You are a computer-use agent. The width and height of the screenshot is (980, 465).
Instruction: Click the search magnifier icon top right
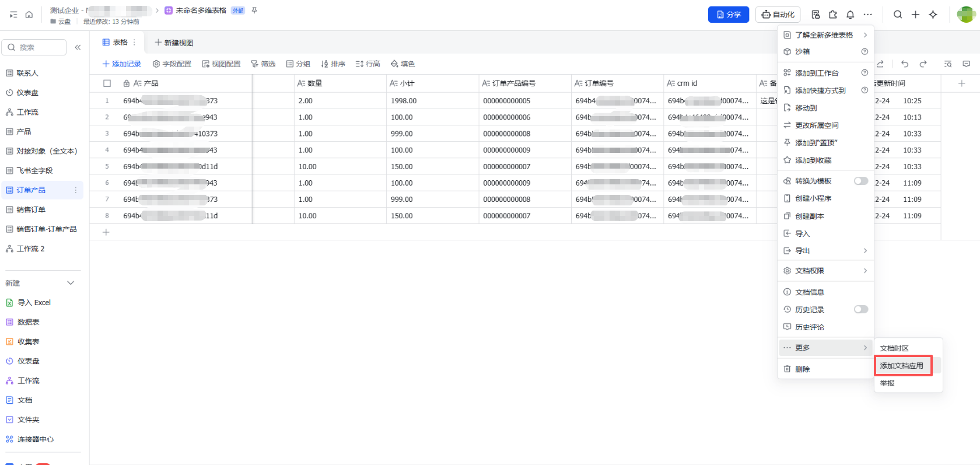click(x=898, y=15)
